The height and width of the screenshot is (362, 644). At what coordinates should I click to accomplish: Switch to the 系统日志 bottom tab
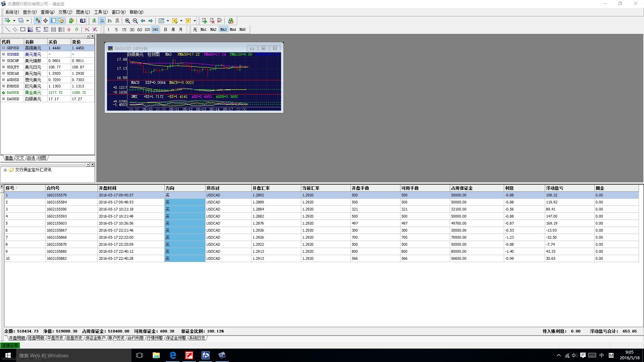197,338
